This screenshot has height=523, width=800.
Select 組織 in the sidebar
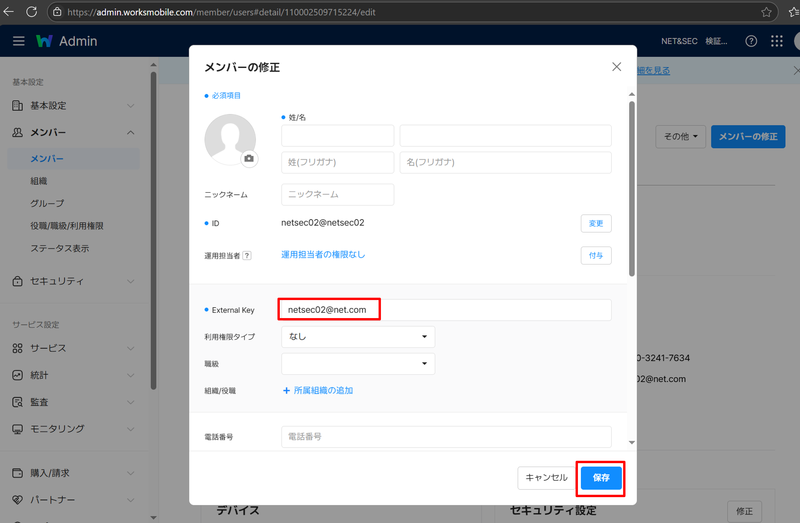coord(39,181)
